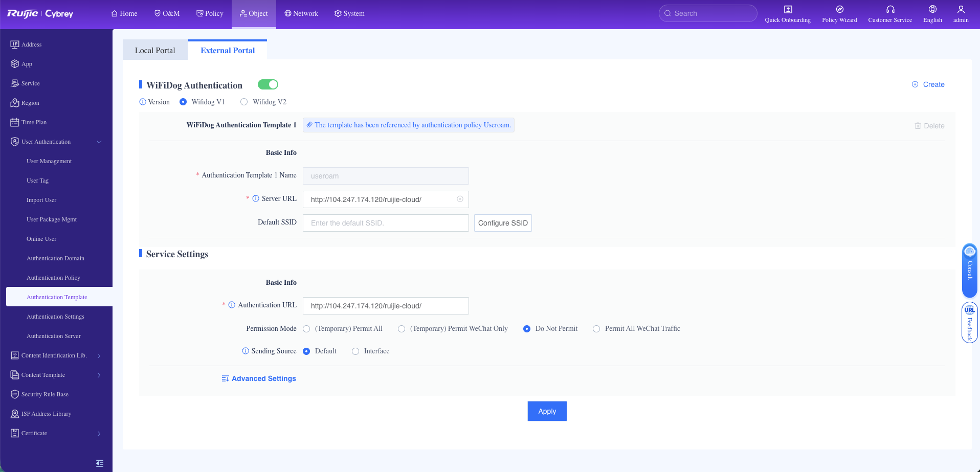Click the Server URL info icon

[x=256, y=198]
